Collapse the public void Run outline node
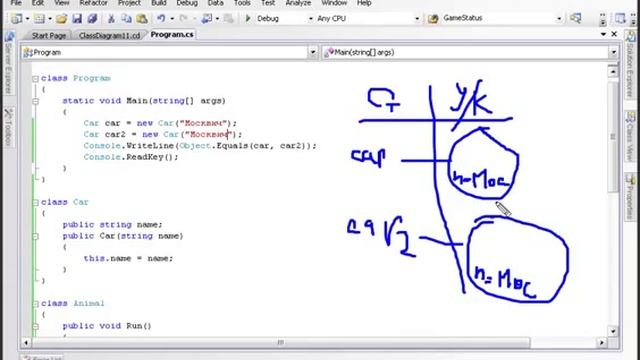 pyautogui.click(x=36, y=326)
